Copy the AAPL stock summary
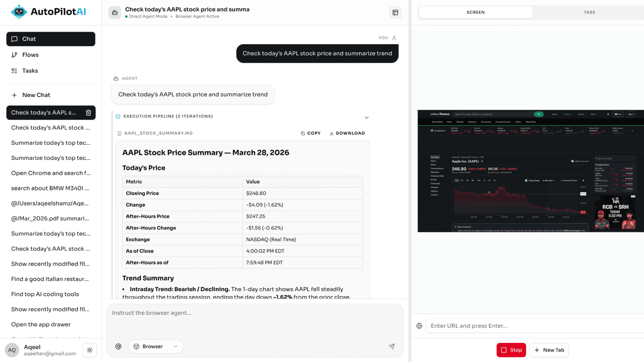 tap(310, 133)
